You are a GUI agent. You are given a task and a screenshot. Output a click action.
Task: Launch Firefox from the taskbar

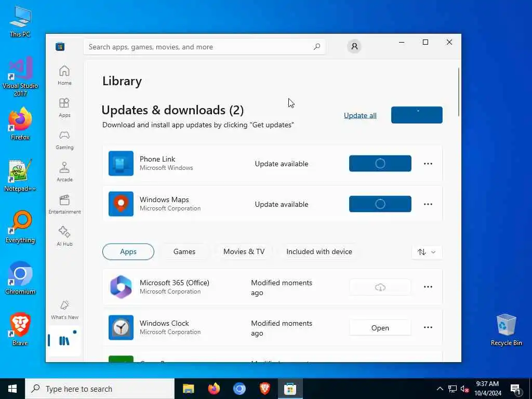coord(214,389)
